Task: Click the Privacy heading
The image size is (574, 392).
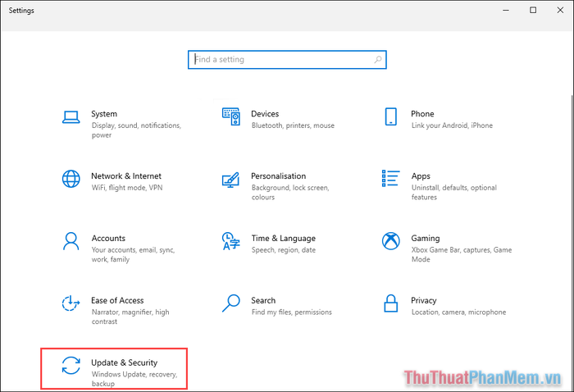Action: 424,301
